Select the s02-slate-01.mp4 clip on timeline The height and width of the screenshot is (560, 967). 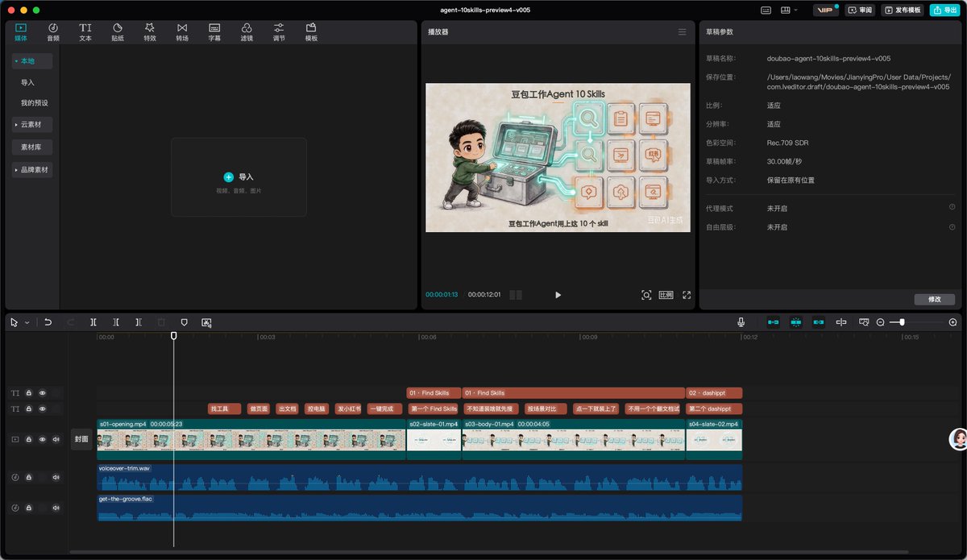434,439
